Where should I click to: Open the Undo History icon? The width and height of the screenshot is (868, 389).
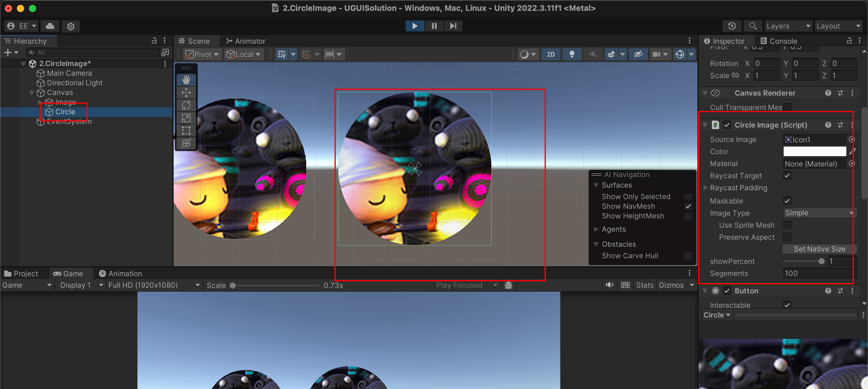[x=732, y=26]
